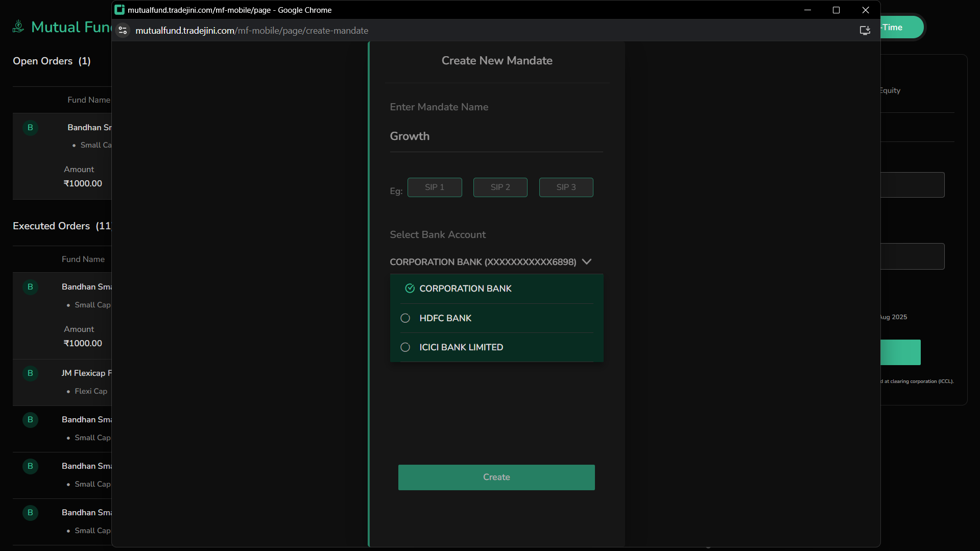Close the Chrome popup window
Image resolution: width=980 pixels, height=551 pixels.
pos(866,10)
